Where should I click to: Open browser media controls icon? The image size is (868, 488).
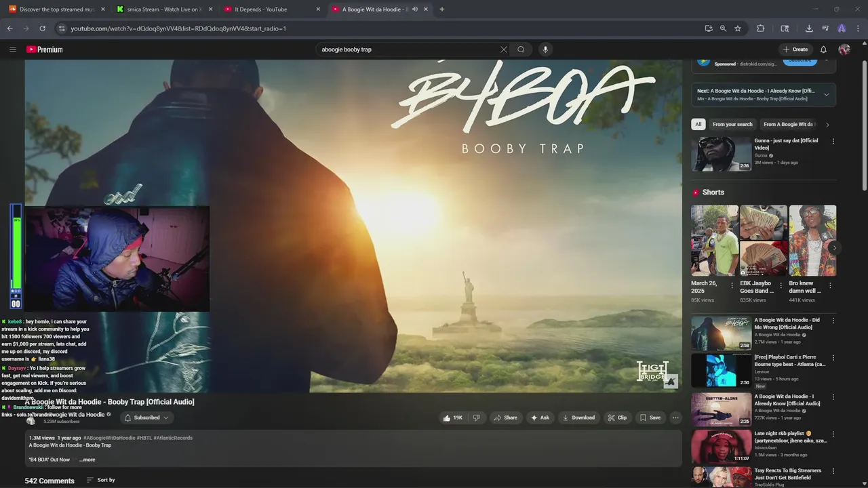[825, 28]
